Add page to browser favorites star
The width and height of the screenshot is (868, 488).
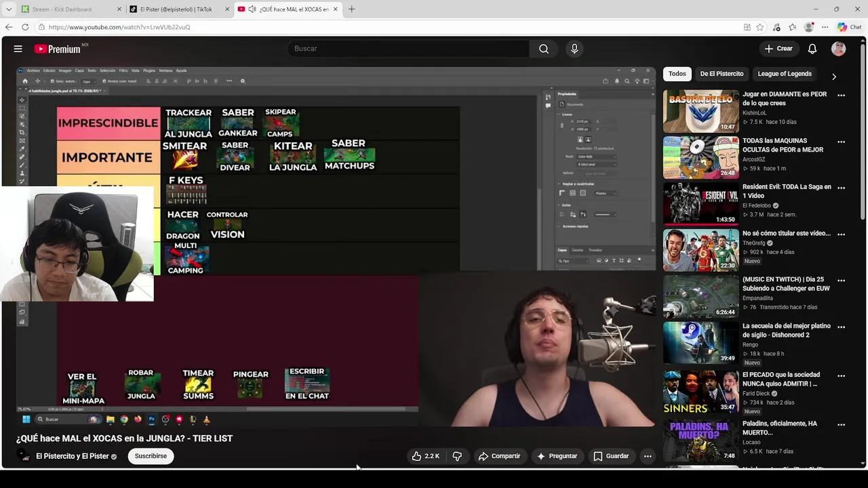coord(760,27)
